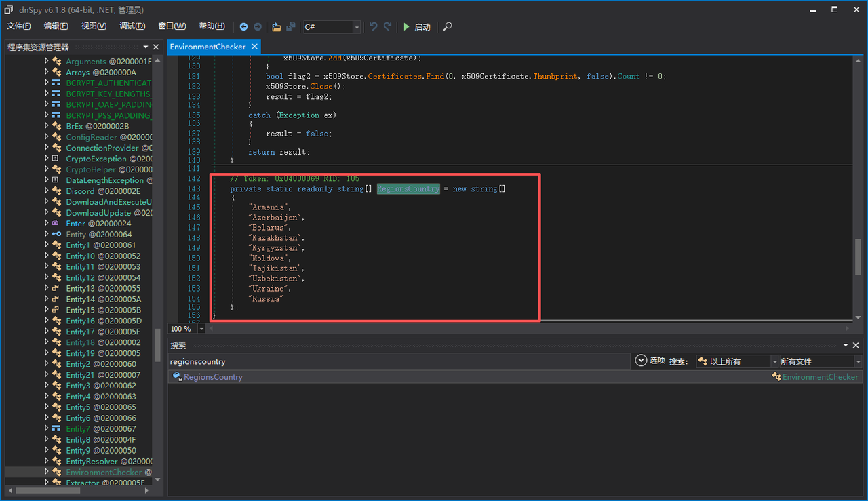Close the assembly explorer panel
The height and width of the screenshot is (501, 868).
(x=156, y=47)
